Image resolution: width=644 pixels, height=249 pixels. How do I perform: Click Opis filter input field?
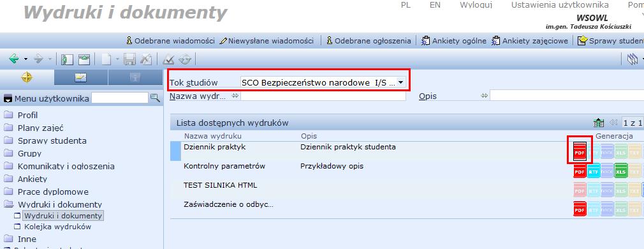(567, 96)
